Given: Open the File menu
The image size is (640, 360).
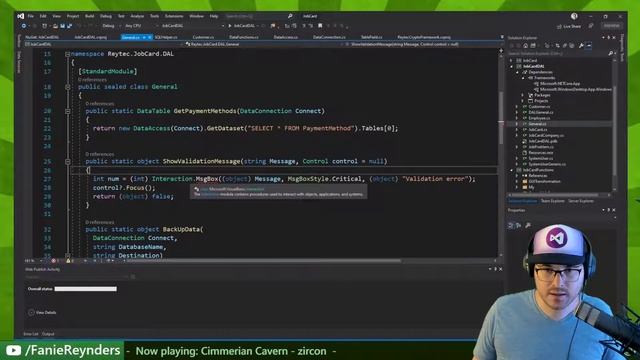Looking at the screenshot, I should [x=31, y=16].
